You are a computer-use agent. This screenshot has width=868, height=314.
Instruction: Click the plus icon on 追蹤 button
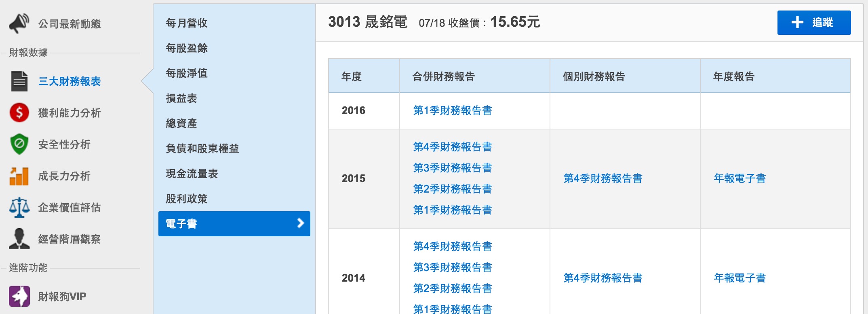(797, 22)
